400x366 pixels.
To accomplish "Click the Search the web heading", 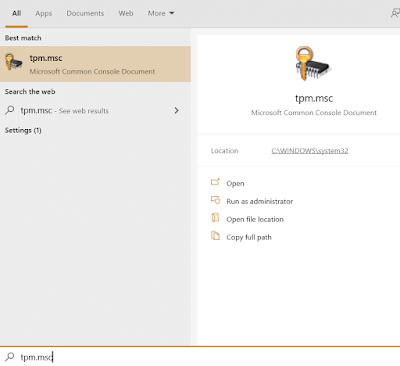I will pyautogui.click(x=30, y=92).
